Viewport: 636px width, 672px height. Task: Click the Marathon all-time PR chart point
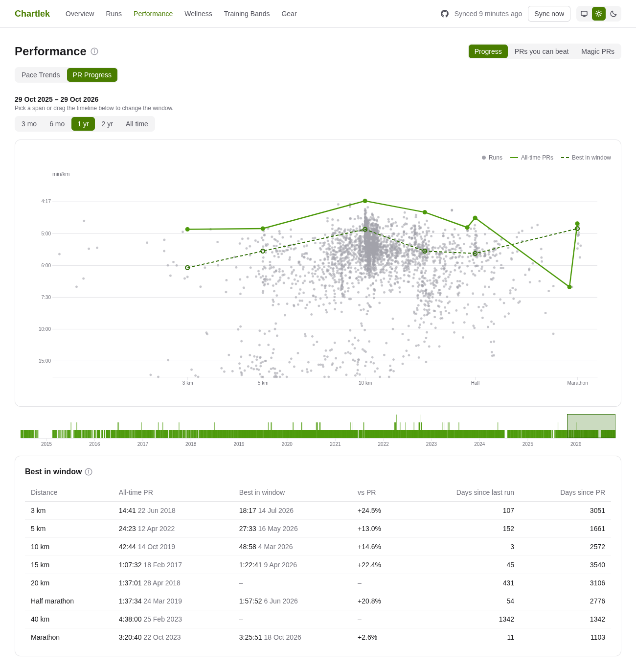click(x=577, y=224)
